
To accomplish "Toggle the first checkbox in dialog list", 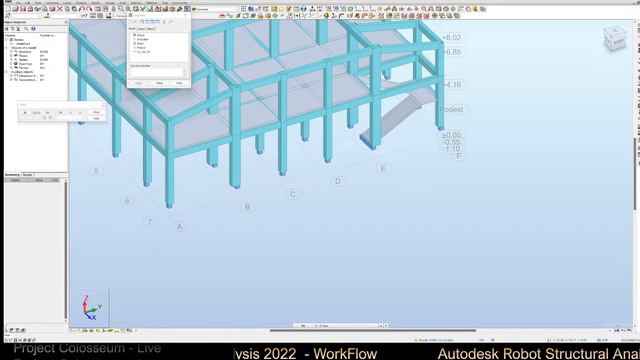I will pyautogui.click(x=134, y=35).
